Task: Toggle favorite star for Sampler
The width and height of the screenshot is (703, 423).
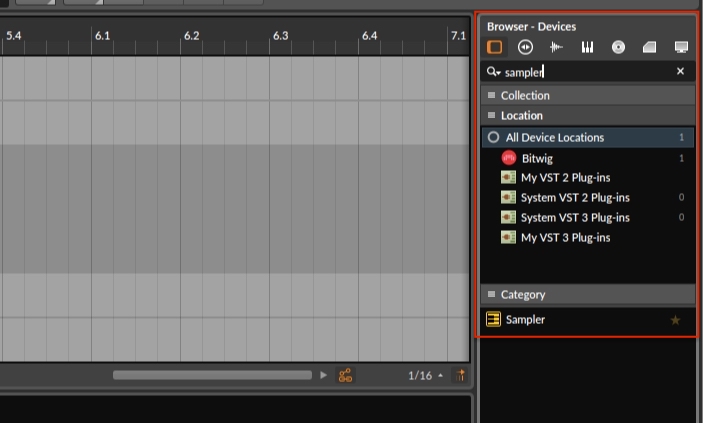Action: coord(675,320)
